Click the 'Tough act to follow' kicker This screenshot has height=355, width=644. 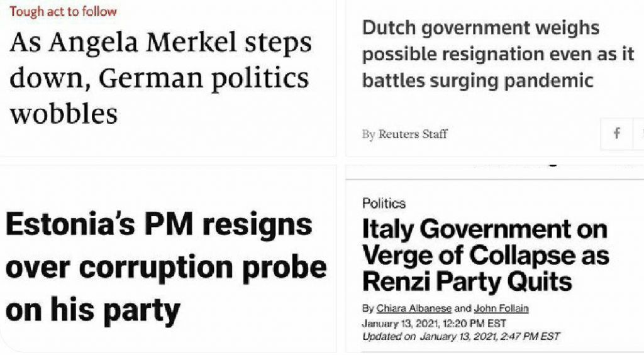pyautogui.click(x=64, y=11)
